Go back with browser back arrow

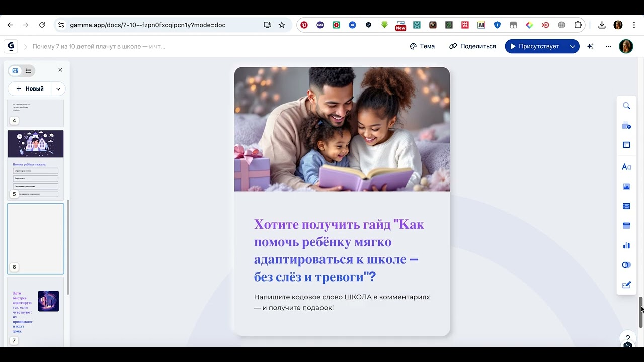pos(10,25)
